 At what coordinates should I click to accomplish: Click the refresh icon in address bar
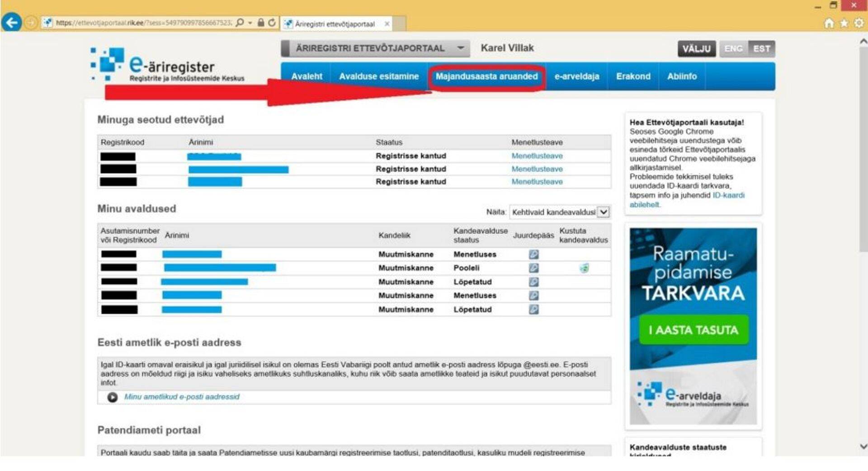coord(272,23)
